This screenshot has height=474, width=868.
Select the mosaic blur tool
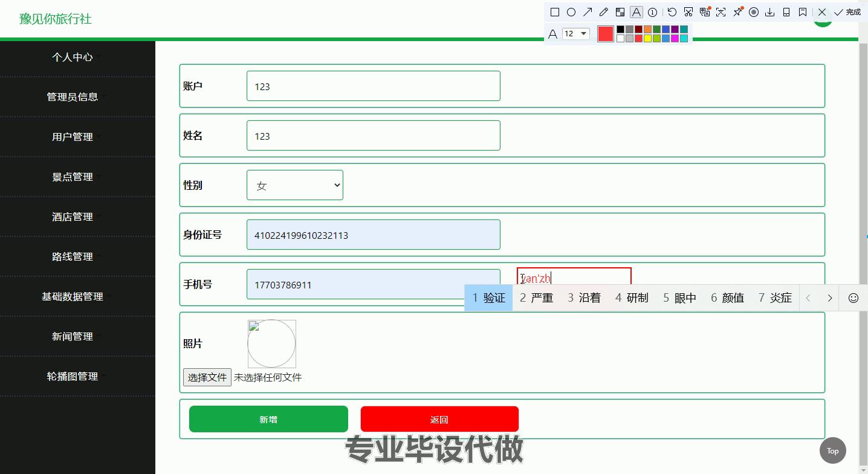coord(620,12)
